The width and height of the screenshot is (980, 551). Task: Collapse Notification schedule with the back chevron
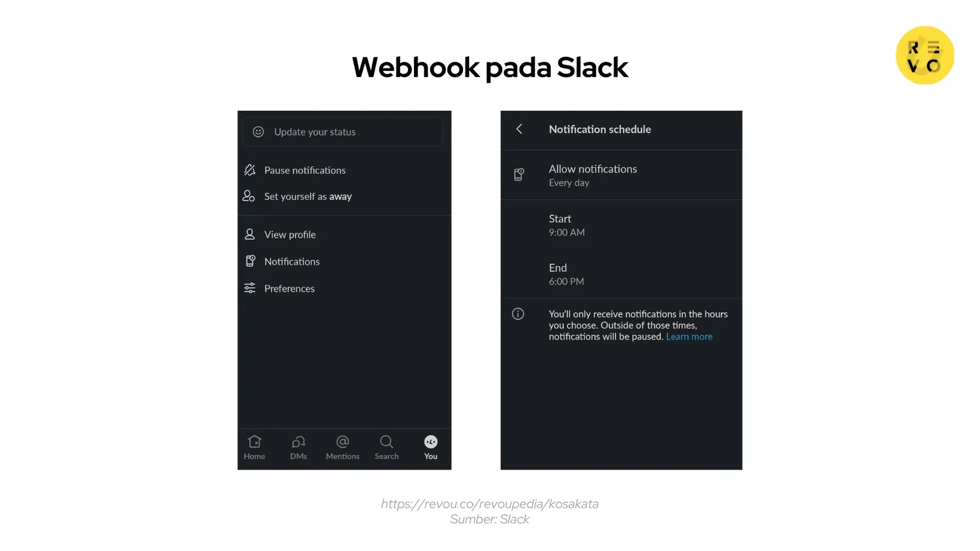pyautogui.click(x=519, y=129)
